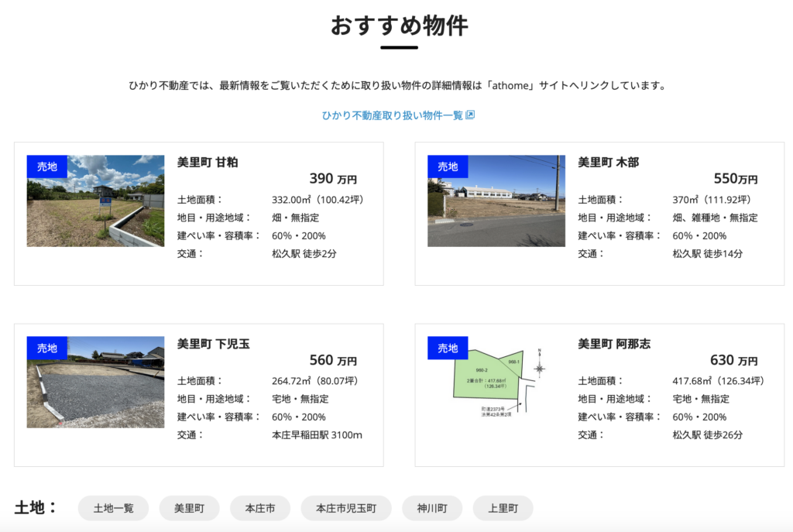Select the 上里町 area pill
This screenshot has height=532, width=793.
[x=503, y=508]
